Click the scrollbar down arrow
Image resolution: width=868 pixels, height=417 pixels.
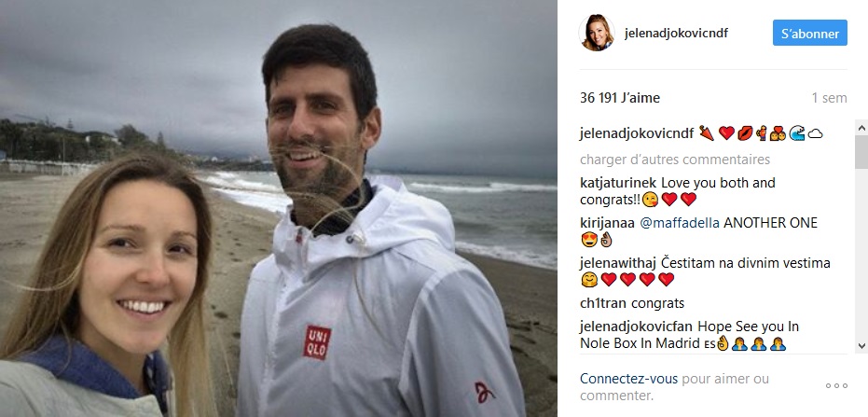tap(861, 345)
